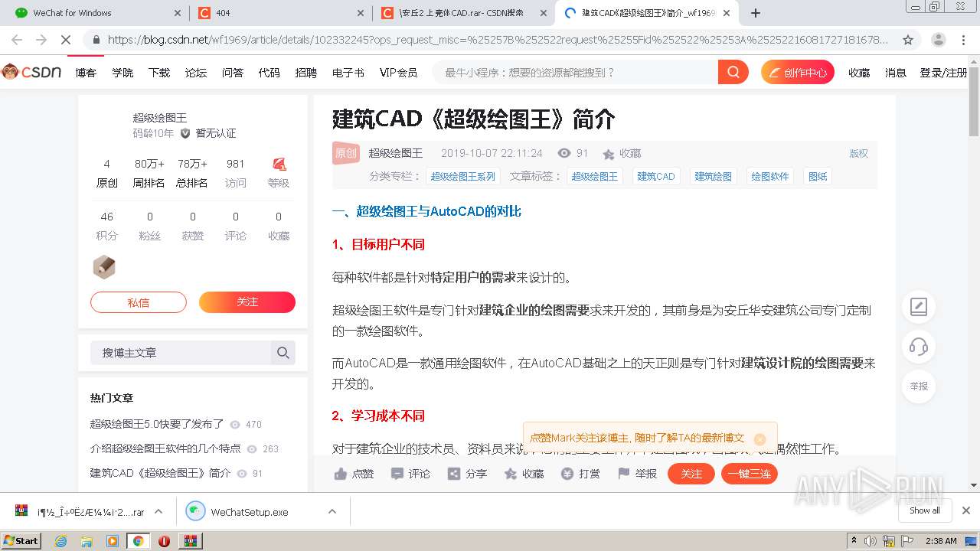The image size is (980, 551).
Task: Open the write-article floating sidebar icon
Action: pos(919,308)
